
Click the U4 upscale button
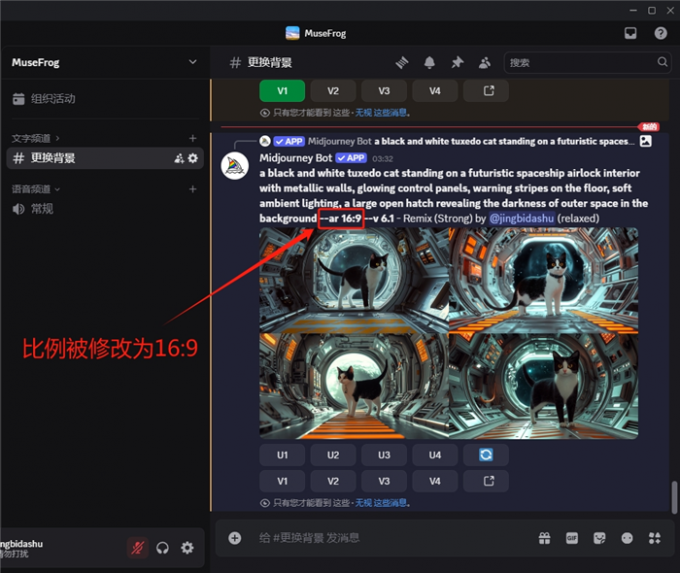click(435, 455)
